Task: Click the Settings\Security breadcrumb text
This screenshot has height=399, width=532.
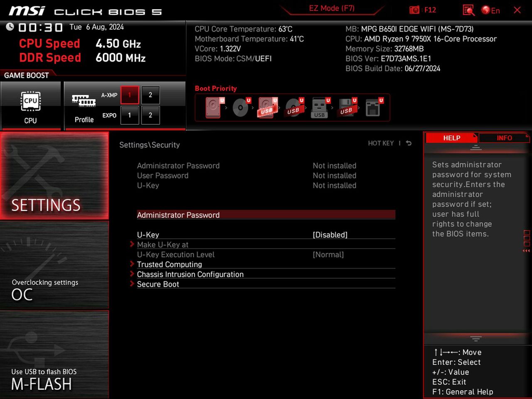Action: click(x=150, y=145)
